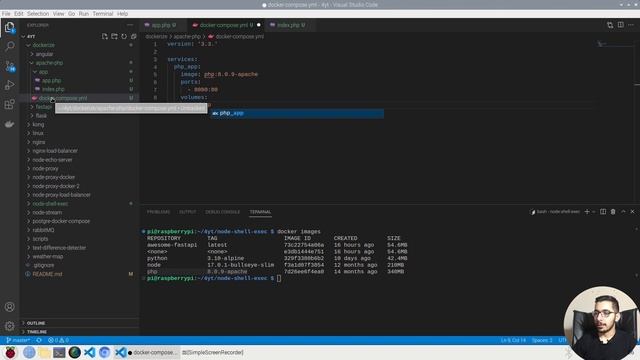Image resolution: width=640 pixels, height=360 pixels.
Task: Open editor more actions ellipsis
Action: coord(631,25)
